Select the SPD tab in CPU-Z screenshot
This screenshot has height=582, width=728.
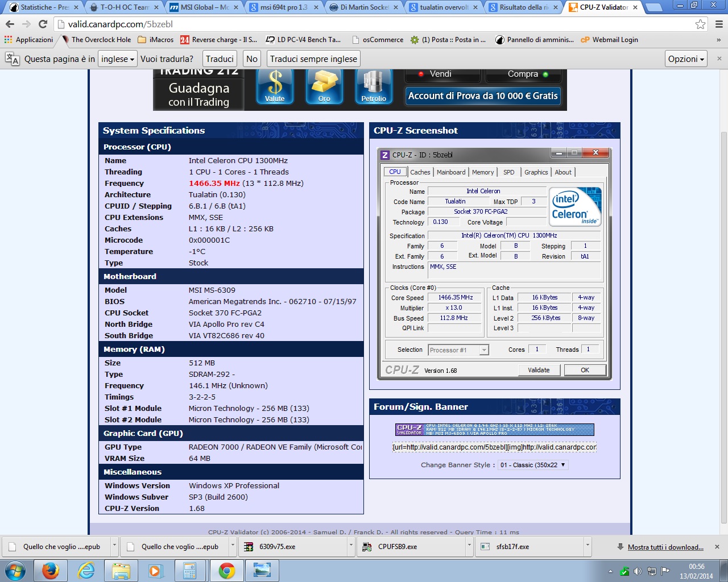pos(508,172)
